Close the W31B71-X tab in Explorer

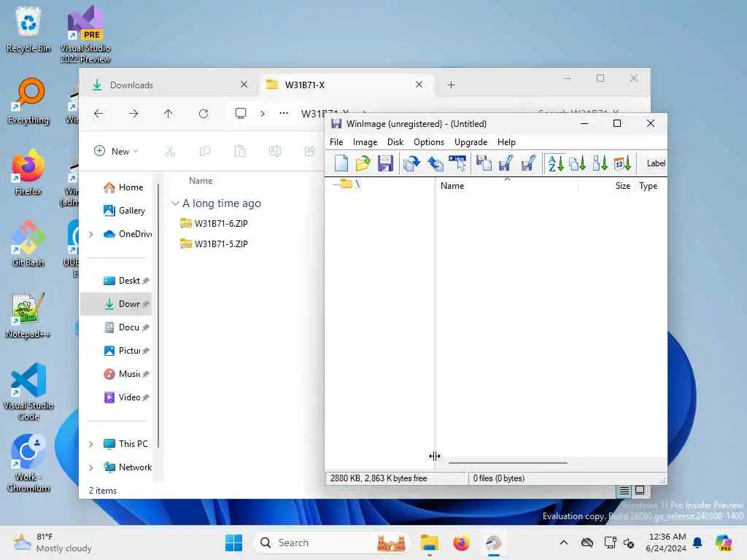pyautogui.click(x=419, y=85)
